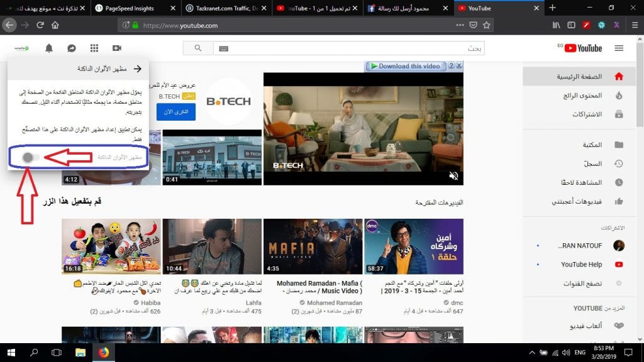The image size is (644, 362).
Task: Click the account avatar in header
Action: pyautogui.click(x=21, y=48)
